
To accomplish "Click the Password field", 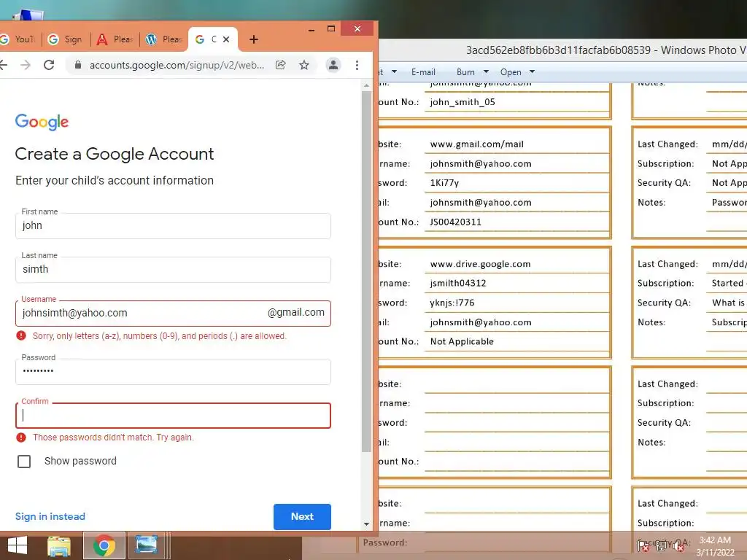I will click(x=173, y=371).
